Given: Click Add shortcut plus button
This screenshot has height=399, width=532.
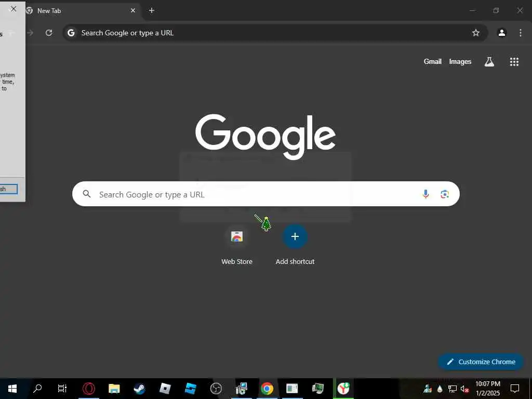Looking at the screenshot, I should point(295,236).
